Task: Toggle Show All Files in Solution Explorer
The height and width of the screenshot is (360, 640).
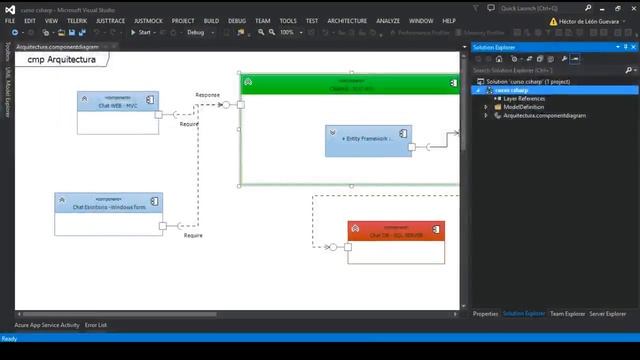Action: pyautogui.click(x=550, y=59)
